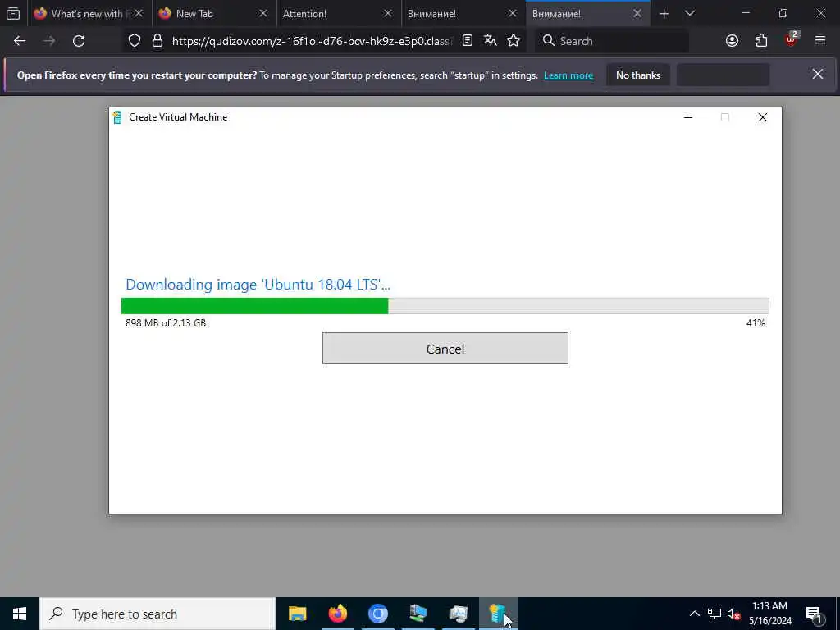
Task: Cancel the Ubuntu image download
Action: click(445, 348)
